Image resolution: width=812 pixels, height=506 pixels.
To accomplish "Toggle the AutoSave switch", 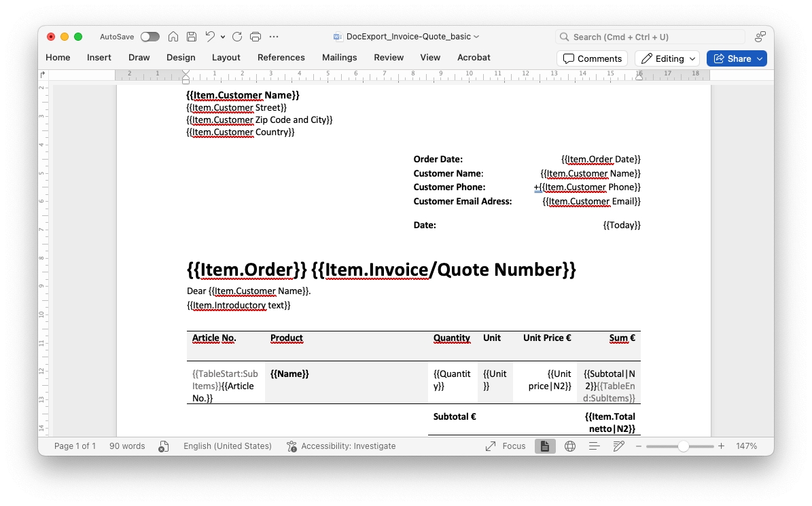I will click(149, 37).
